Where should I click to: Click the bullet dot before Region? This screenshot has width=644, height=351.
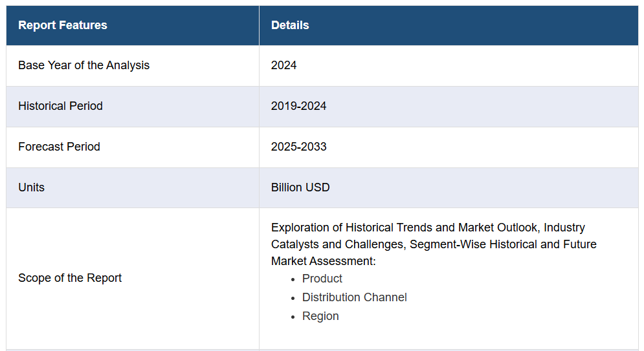[293, 317]
